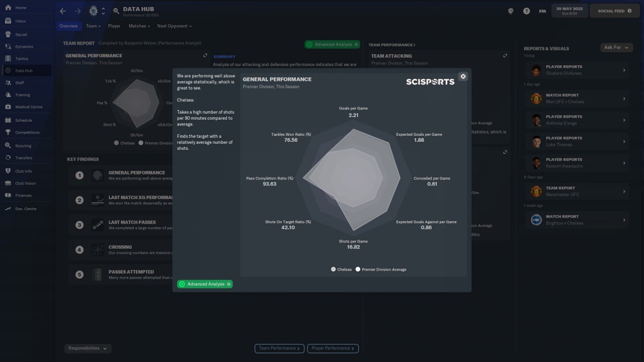644x362 pixels.
Task: Switch to the Player tab
Action: click(x=114, y=26)
